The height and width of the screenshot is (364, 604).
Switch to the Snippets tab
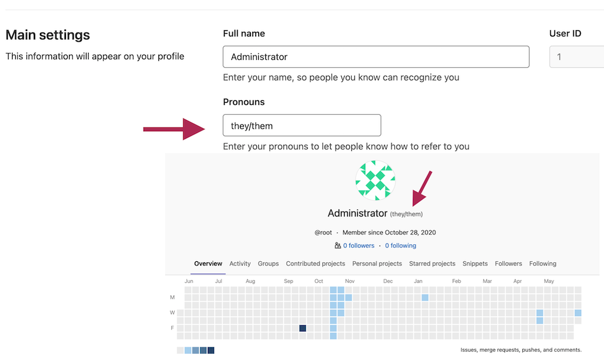(x=475, y=264)
